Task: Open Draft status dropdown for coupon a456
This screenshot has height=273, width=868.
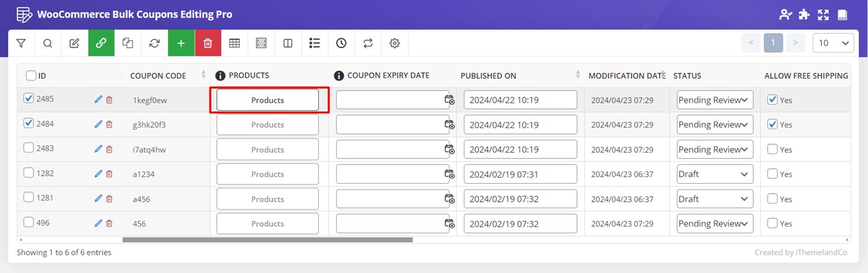Action: (715, 199)
